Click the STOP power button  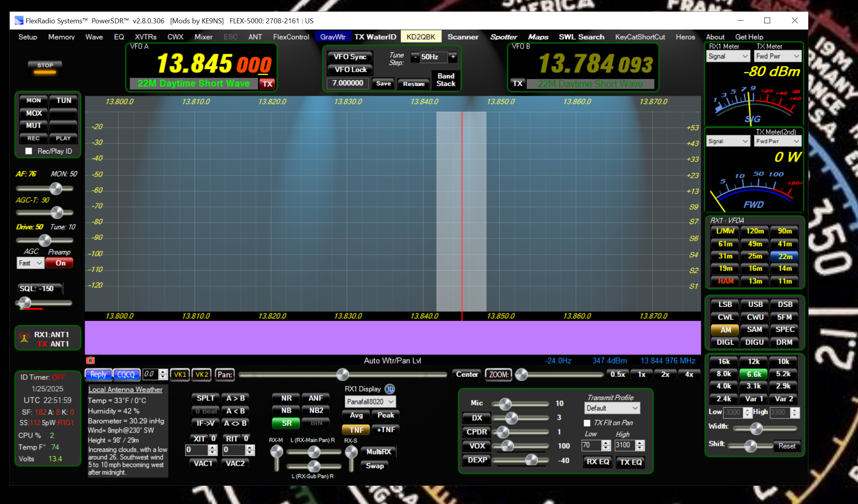click(45, 68)
